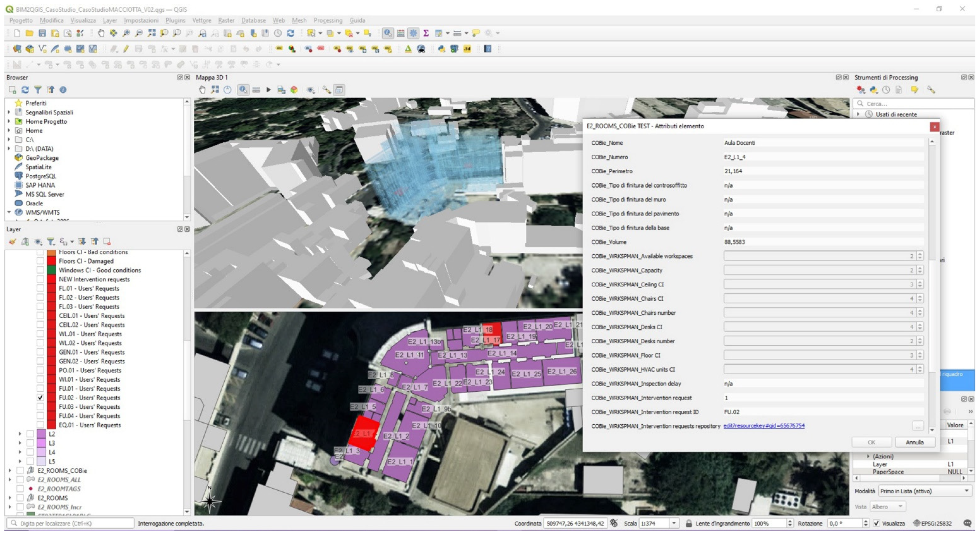Viewport: 980px width, 534px height.
Task: Click red swatch of NEW Intervention requests
Action: pos(51,279)
